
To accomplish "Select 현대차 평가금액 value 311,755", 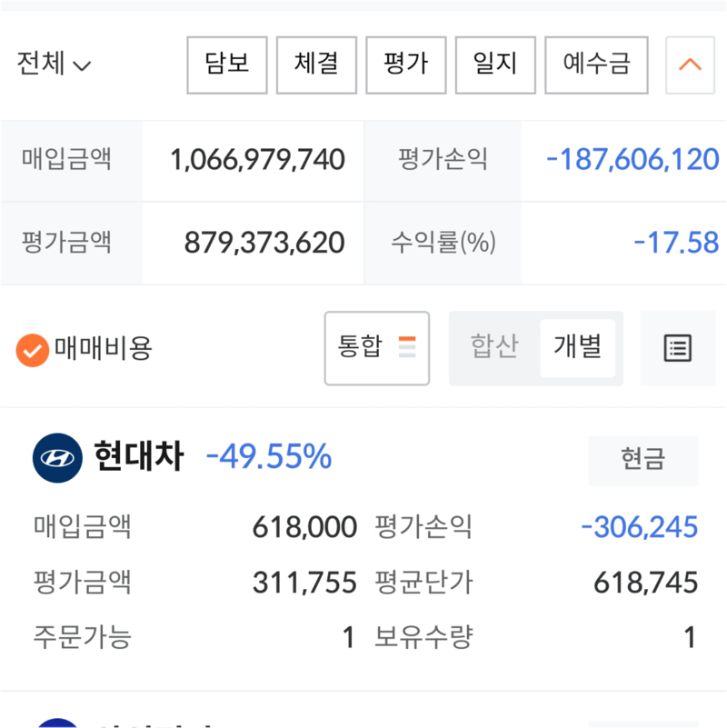I will (x=304, y=583).
